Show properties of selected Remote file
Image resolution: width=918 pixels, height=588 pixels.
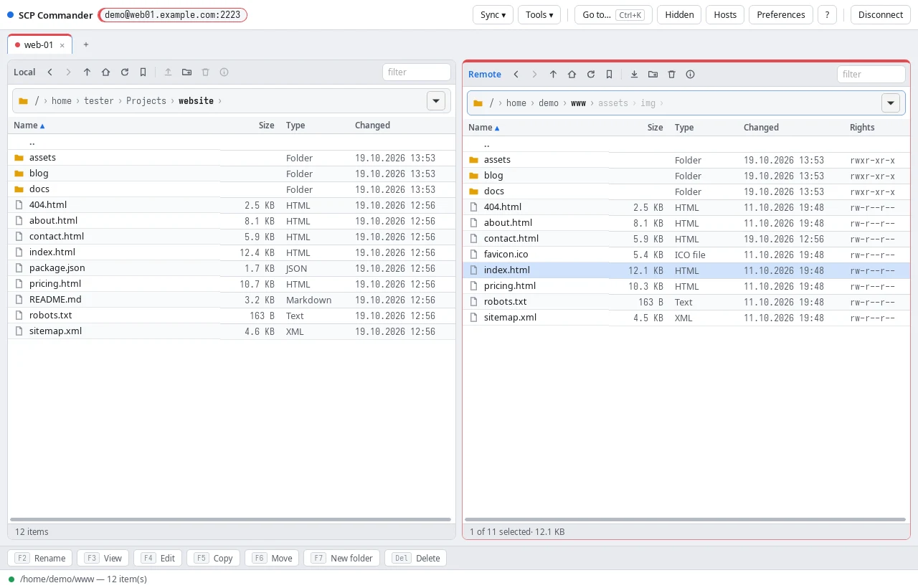click(690, 74)
